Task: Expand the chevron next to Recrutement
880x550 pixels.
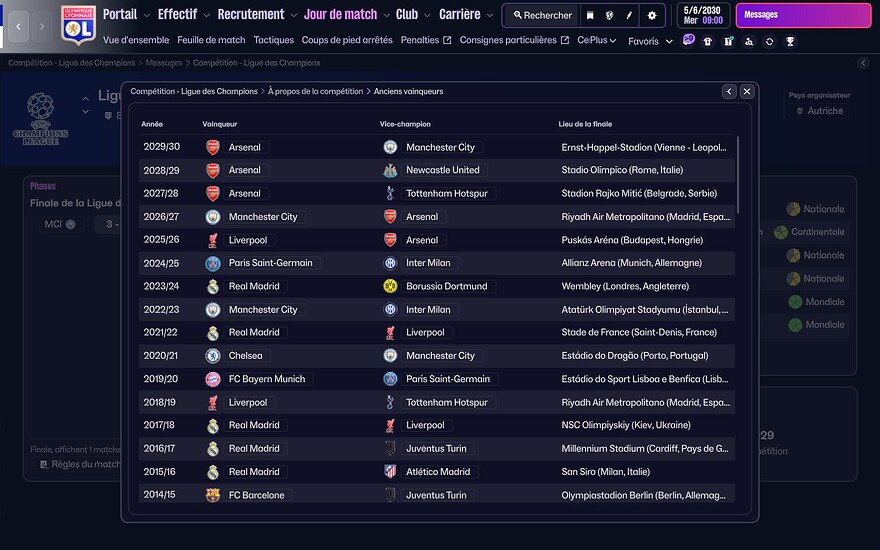Action: (294, 16)
